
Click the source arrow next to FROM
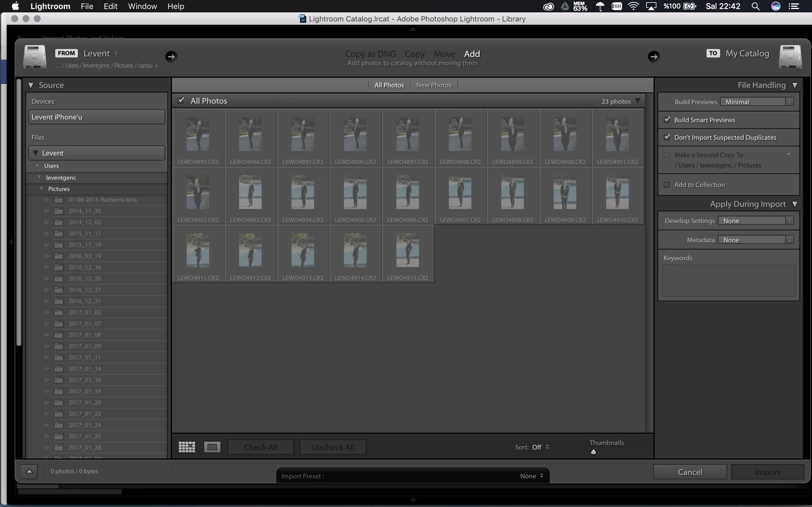171,56
